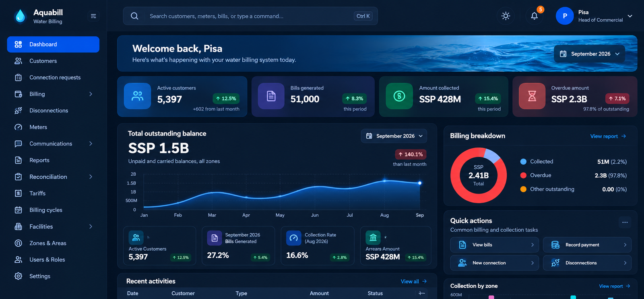
Task: Click the Zones & Areas icon
Action: click(x=18, y=243)
